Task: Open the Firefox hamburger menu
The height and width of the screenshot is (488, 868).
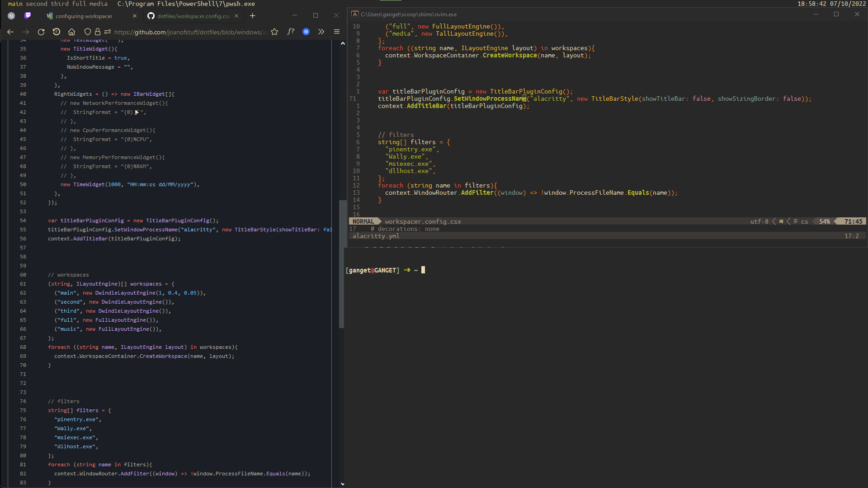Action: point(336,32)
